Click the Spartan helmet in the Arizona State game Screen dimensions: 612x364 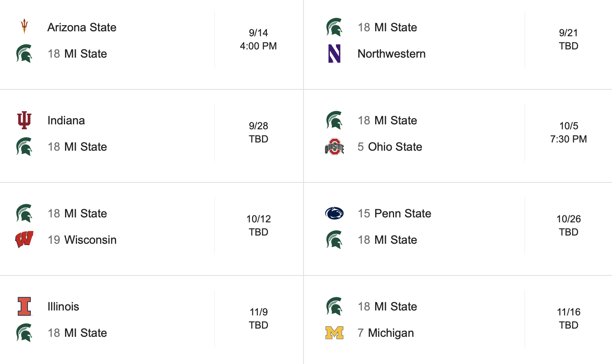tap(24, 54)
